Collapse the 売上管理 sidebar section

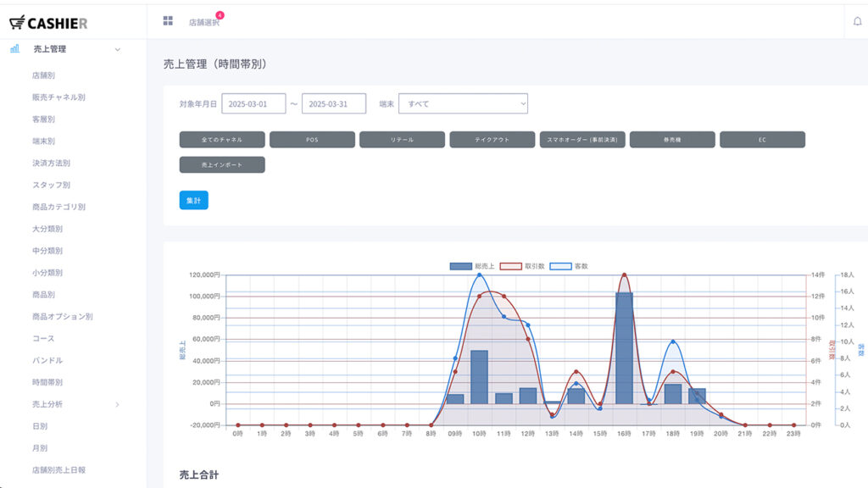click(117, 49)
